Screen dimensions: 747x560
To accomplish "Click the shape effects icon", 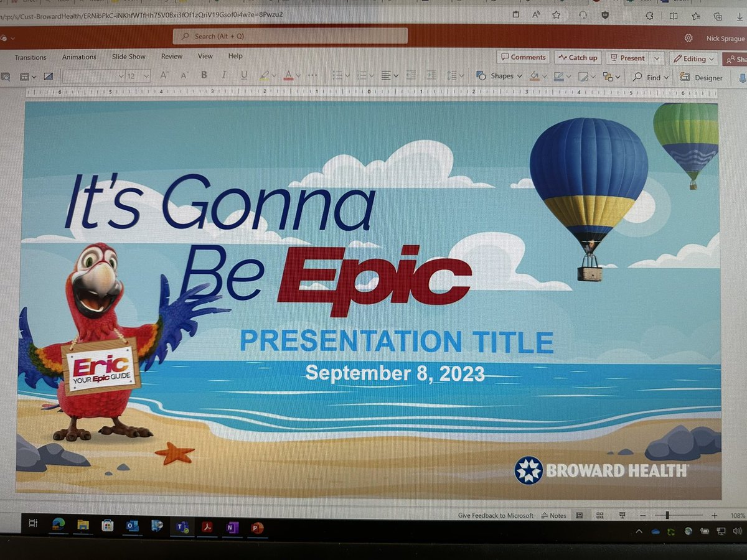I will (x=583, y=77).
